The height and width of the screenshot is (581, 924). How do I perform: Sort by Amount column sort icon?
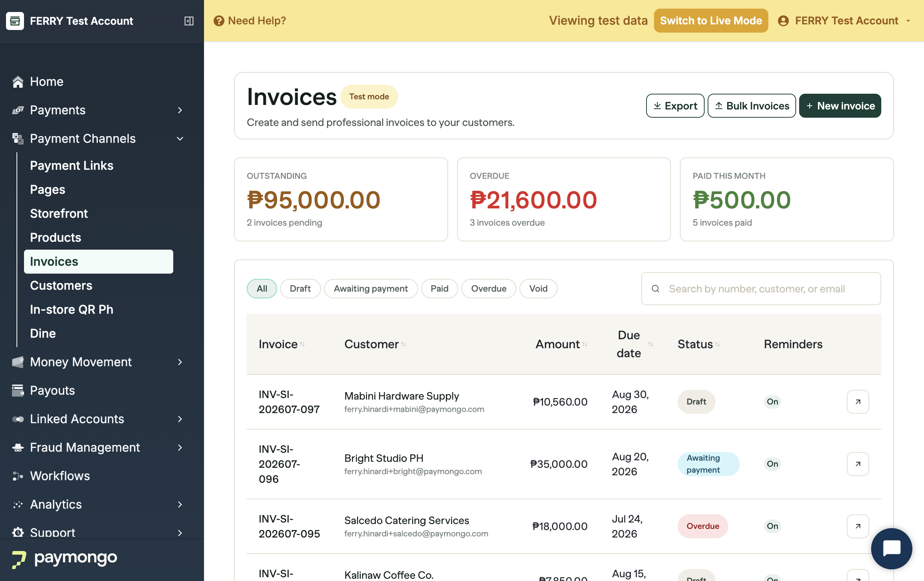click(x=585, y=344)
